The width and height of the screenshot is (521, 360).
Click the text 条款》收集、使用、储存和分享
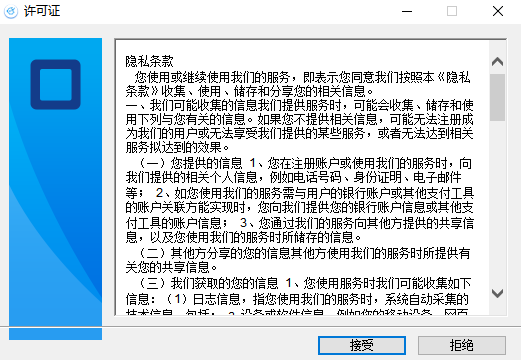[210, 91]
